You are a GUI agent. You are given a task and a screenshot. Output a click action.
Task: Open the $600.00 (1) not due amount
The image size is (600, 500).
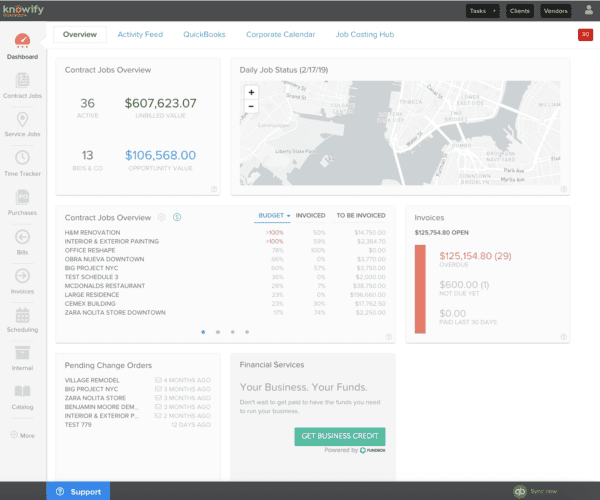pos(464,285)
